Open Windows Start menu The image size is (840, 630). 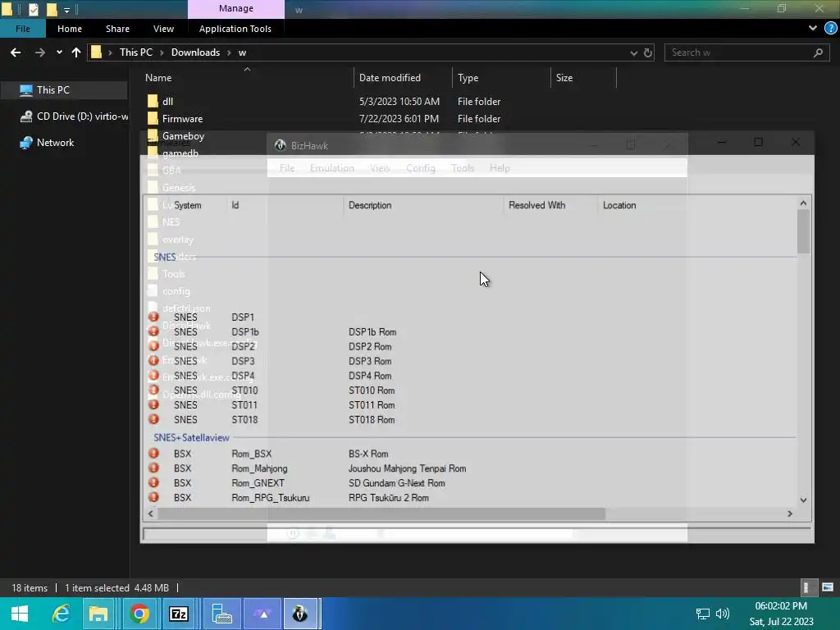pyautogui.click(x=20, y=614)
